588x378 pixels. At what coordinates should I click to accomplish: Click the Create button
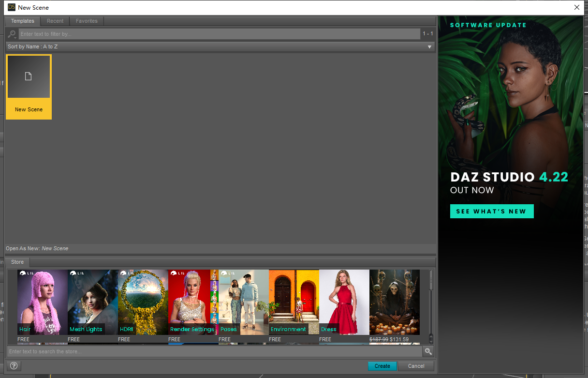coord(382,366)
